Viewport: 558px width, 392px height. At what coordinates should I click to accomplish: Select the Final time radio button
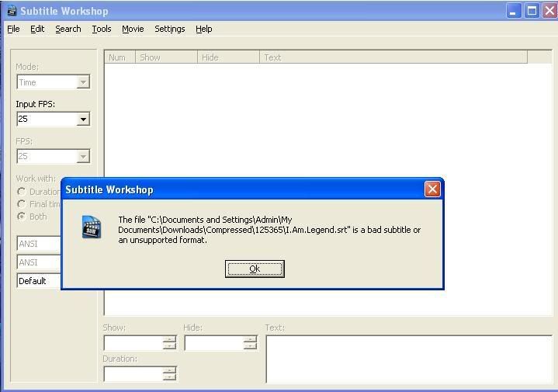pyautogui.click(x=22, y=204)
